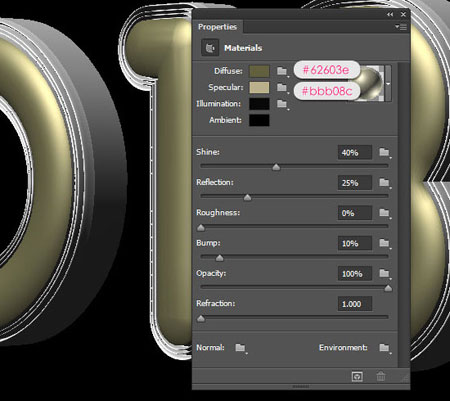The height and width of the screenshot is (401, 450).
Task: Select the Properties tab
Action: (217, 27)
